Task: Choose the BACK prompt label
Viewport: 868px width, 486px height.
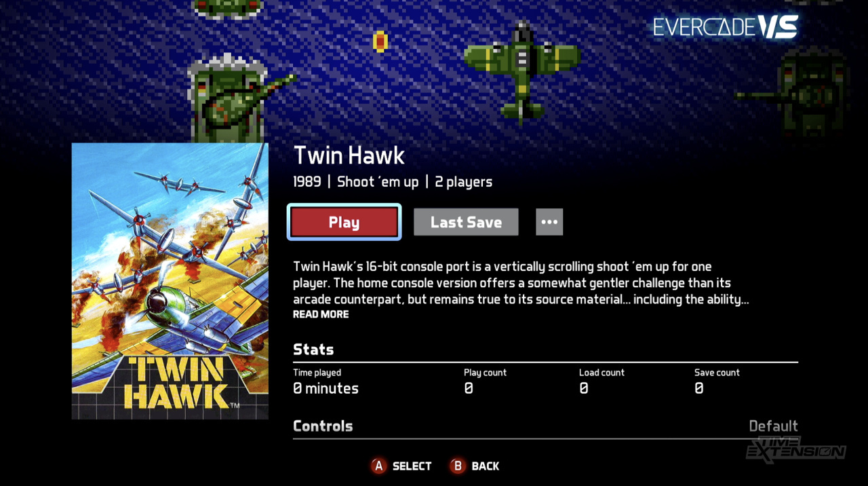Action: (486, 466)
